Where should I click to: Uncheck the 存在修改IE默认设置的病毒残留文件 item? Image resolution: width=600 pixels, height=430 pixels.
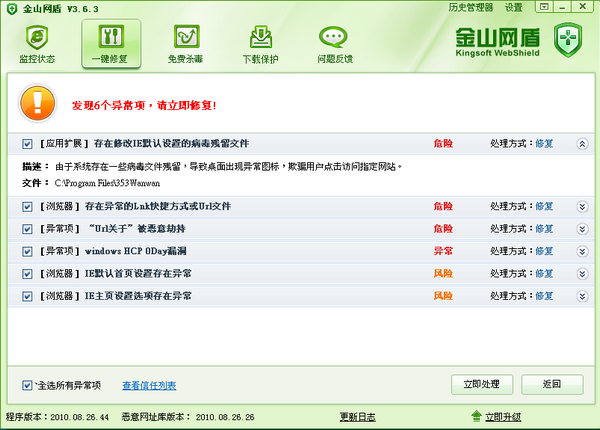tap(27, 144)
